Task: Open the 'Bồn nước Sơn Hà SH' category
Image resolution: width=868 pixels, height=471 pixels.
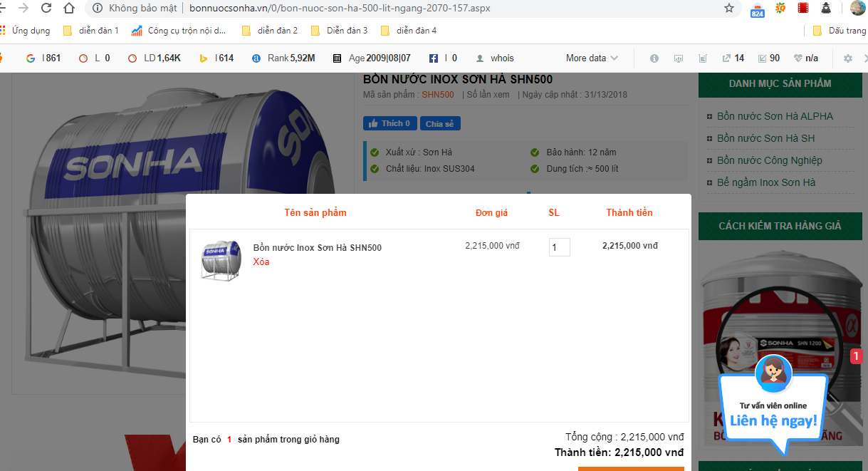Action: click(765, 138)
